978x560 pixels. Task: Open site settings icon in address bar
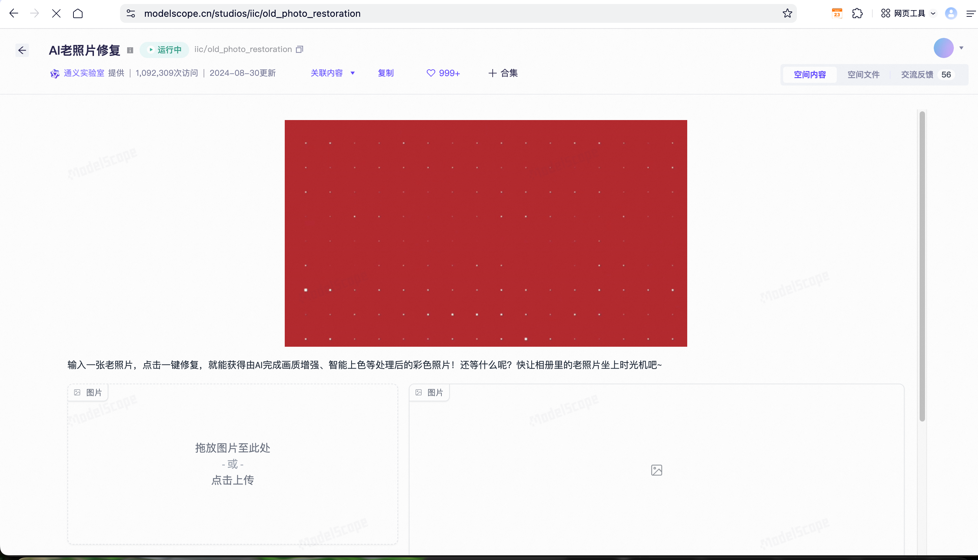click(x=131, y=13)
